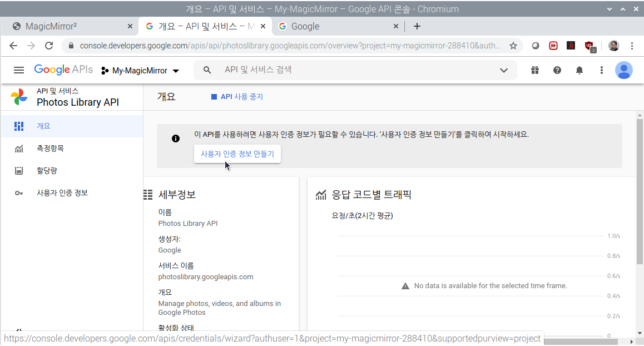Select the 개요 – API 및 서비스 tab
This screenshot has width=644, height=346.
point(205,26)
